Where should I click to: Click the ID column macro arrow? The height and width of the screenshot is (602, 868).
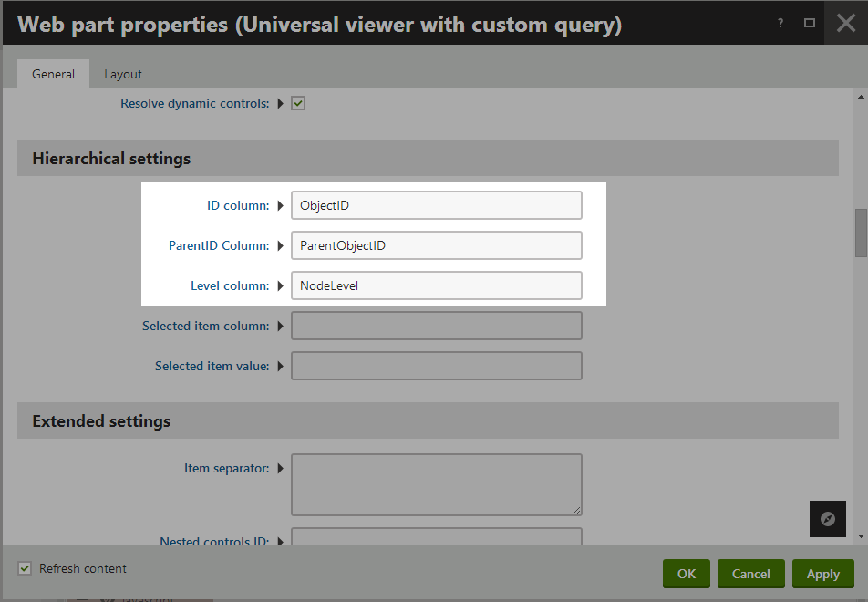coord(281,205)
